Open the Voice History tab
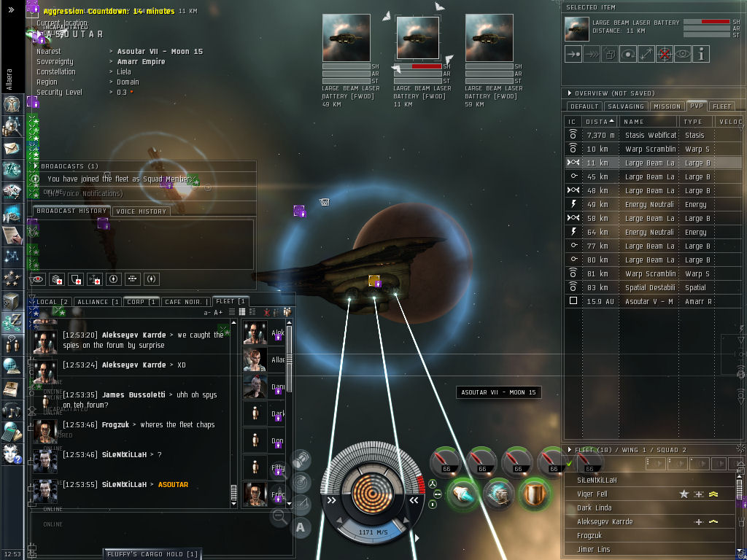747x560 pixels. click(141, 211)
